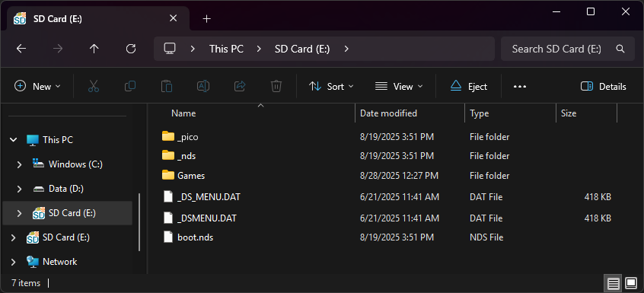Click the PC monitor icon in address bar
This screenshot has width=644, height=293.
tap(170, 49)
